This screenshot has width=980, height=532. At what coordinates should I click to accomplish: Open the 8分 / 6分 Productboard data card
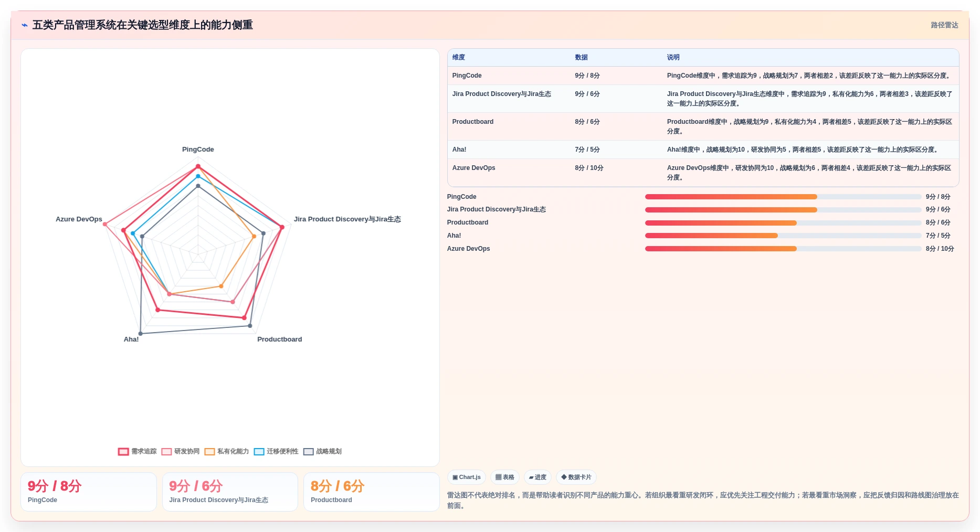click(372, 492)
